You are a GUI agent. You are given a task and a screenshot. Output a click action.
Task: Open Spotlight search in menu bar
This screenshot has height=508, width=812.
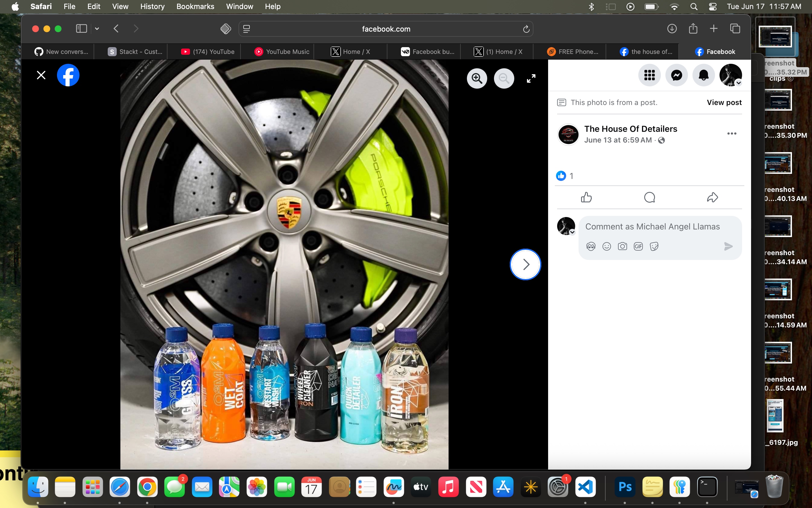pyautogui.click(x=694, y=7)
